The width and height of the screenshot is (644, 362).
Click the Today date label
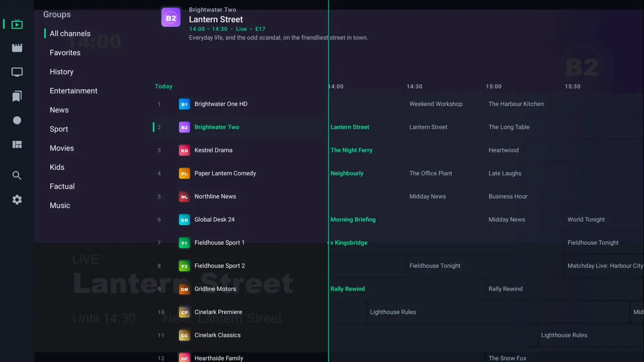pyautogui.click(x=164, y=86)
